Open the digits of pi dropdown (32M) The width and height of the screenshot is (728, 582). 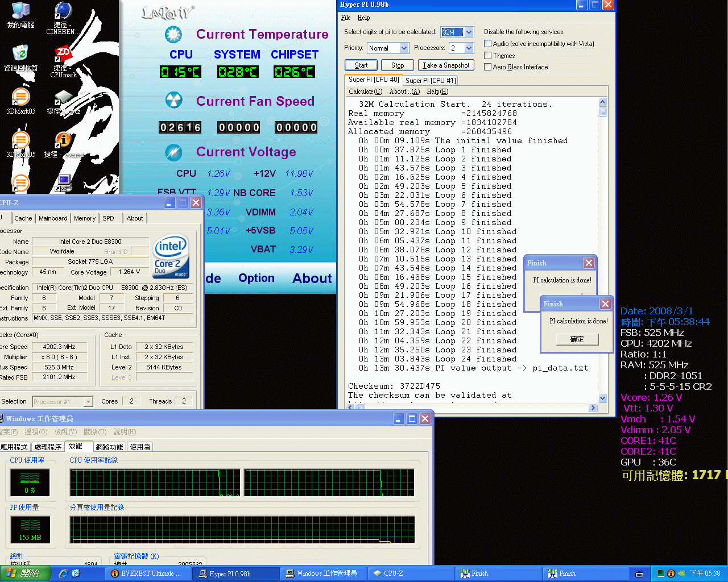[x=469, y=32]
